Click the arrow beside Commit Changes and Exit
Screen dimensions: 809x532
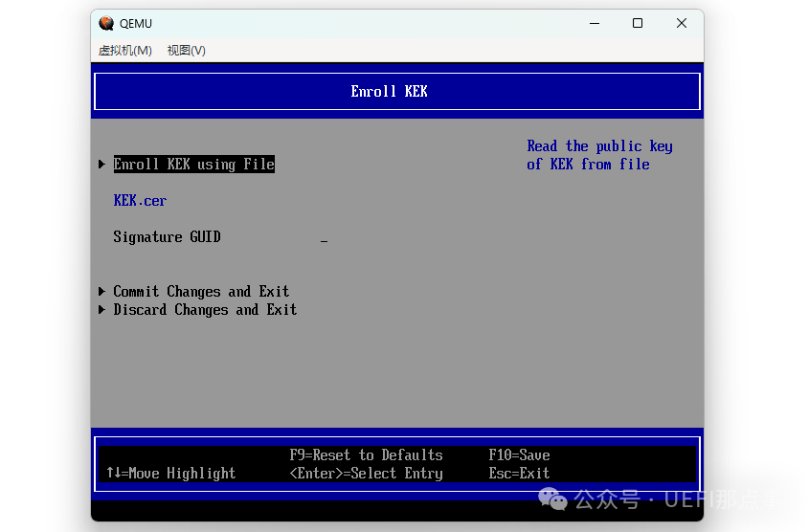point(101,292)
